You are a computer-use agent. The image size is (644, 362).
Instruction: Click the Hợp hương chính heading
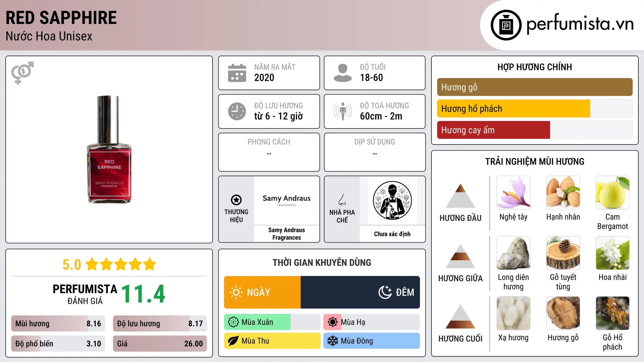point(535,67)
